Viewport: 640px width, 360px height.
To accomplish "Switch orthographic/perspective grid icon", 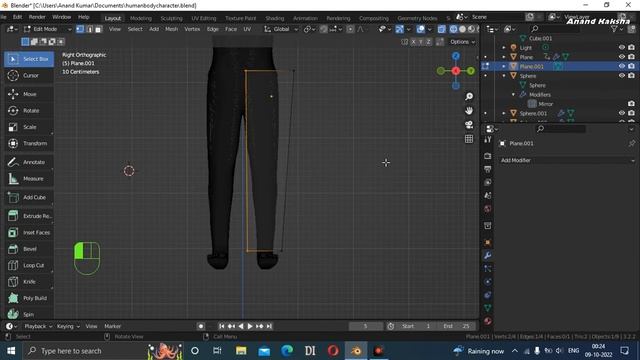I will (x=469, y=139).
